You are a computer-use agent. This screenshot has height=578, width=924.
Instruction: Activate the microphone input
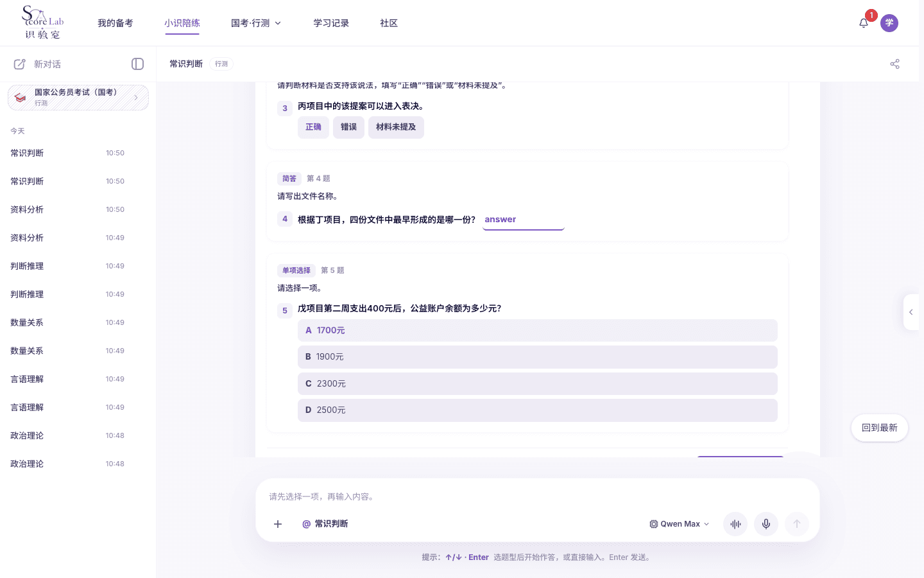[766, 524]
